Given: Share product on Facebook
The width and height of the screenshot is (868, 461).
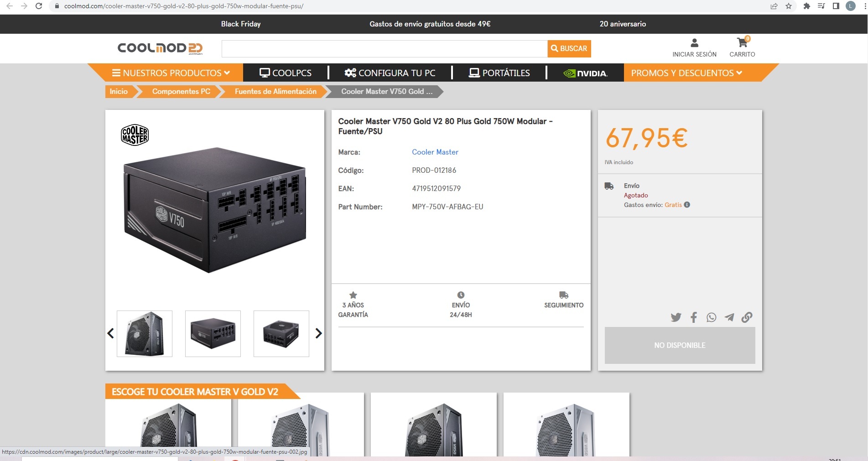Looking at the screenshot, I should [x=694, y=317].
